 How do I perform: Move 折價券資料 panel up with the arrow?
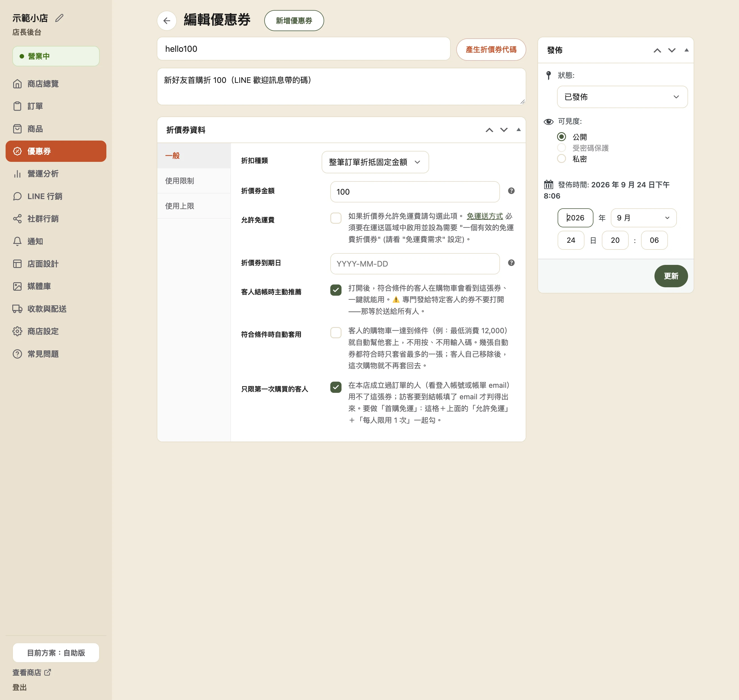pyautogui.click(x=489, y=130)
